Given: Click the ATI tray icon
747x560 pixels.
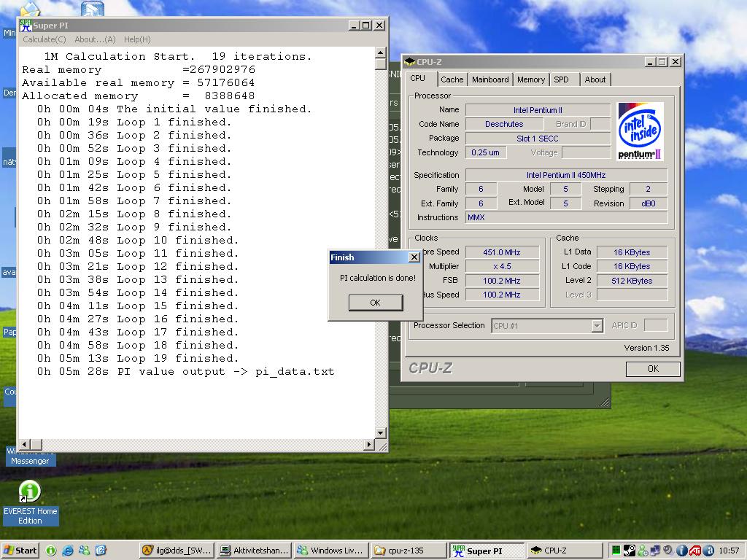Looking at the screenshot, I should coord(695,551).
